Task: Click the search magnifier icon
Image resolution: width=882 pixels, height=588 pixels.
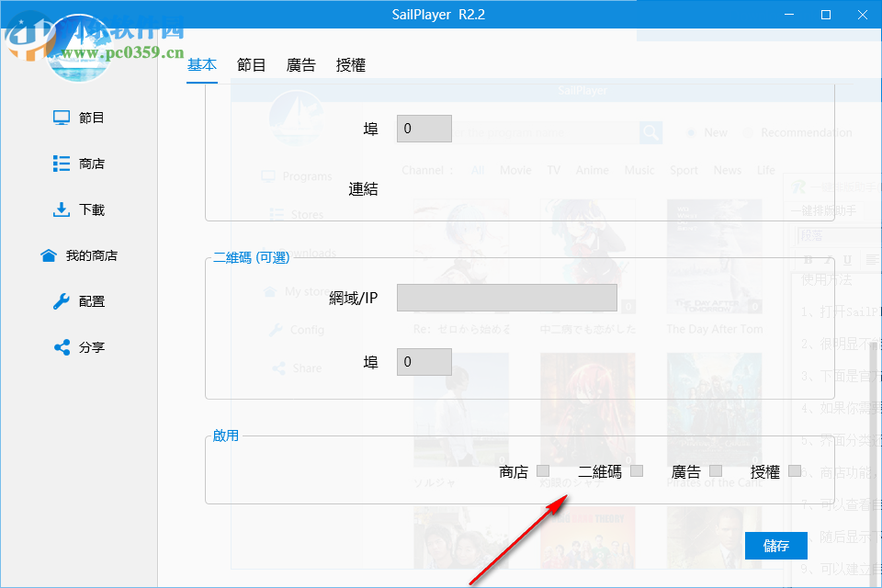Action: 650,132
